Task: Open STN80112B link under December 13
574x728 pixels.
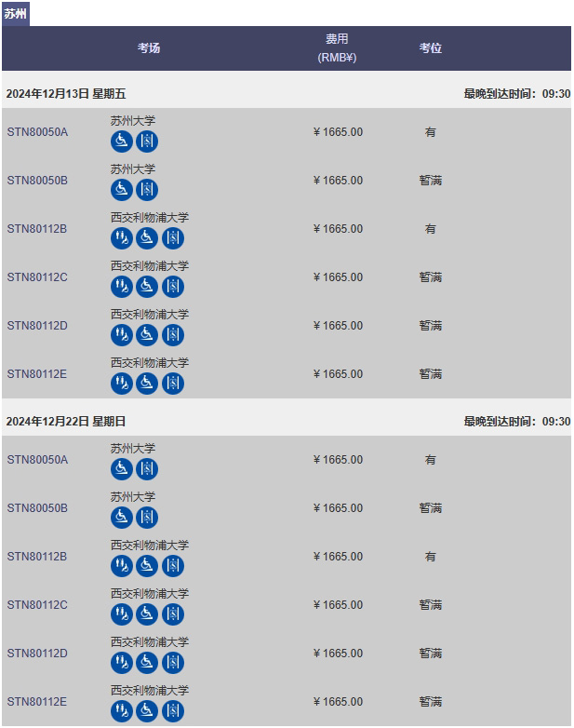Action: coord(37,229)
